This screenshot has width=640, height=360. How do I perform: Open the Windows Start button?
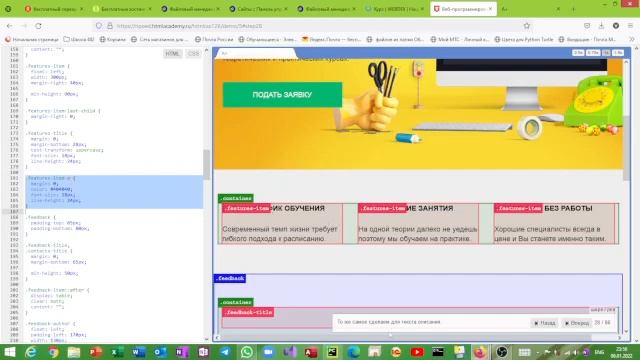pyautogui.click(x=9, y=352)
